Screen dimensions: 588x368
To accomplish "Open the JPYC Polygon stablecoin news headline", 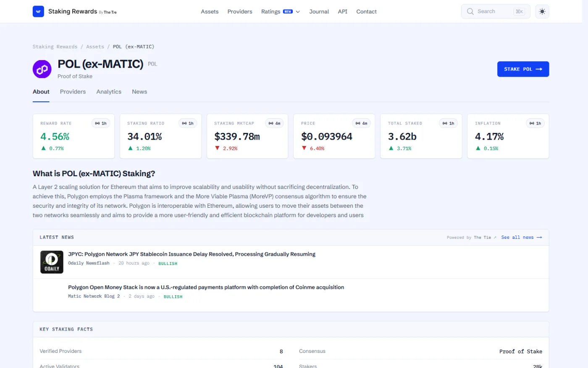I will tap(192, 254).
